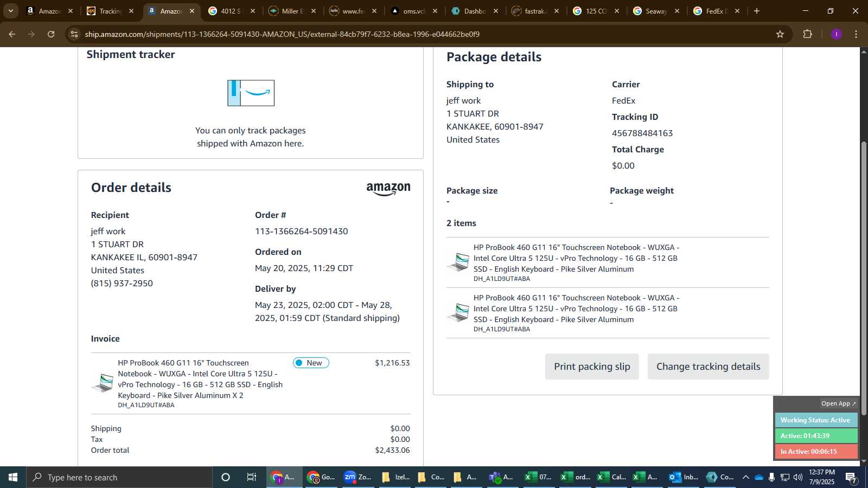Open the notification center icon

point(852,477)
